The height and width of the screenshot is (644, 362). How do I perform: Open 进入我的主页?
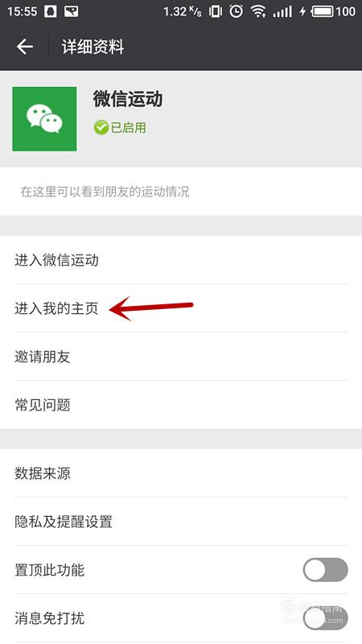coord(181,308)
